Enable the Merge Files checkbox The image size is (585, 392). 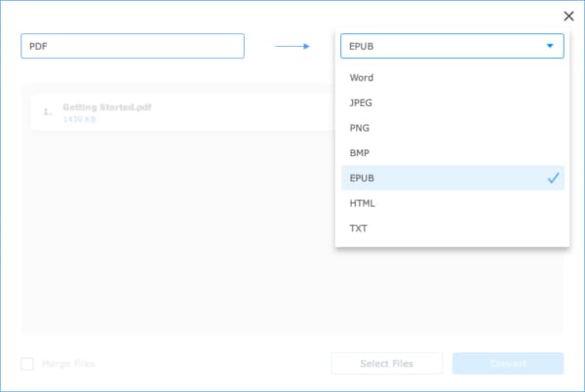pos(27,365)
